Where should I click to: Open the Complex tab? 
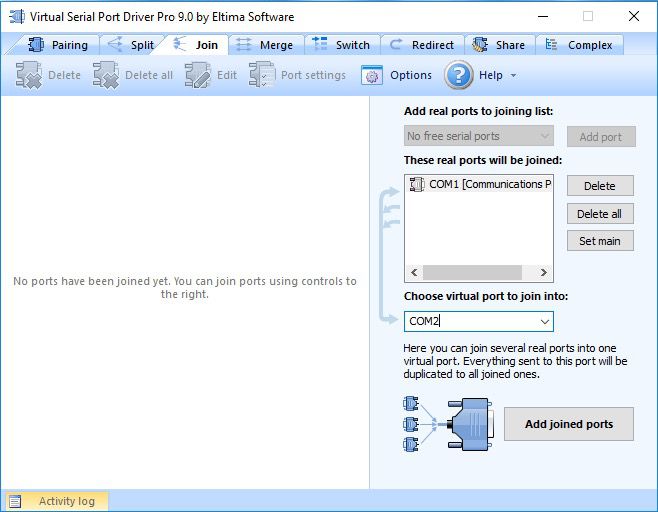pyautogui.click(x=580, y=45)
